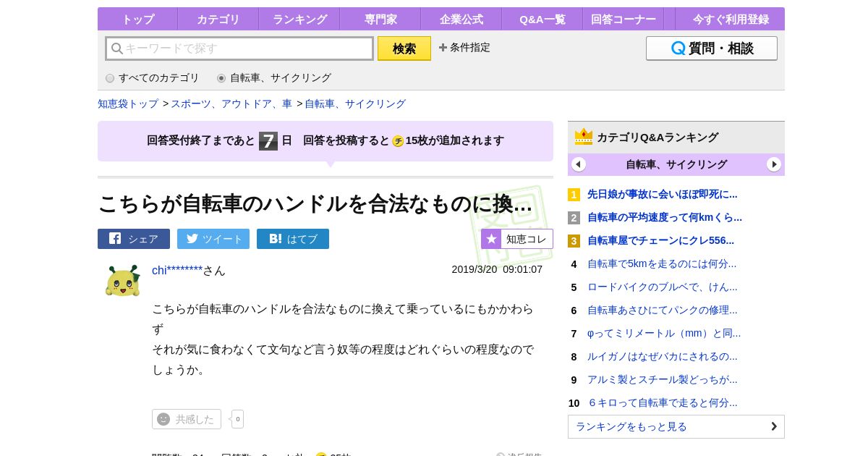868x456 pixels.
Task: Click the plus icon for 条件指定
Action: 443,48
